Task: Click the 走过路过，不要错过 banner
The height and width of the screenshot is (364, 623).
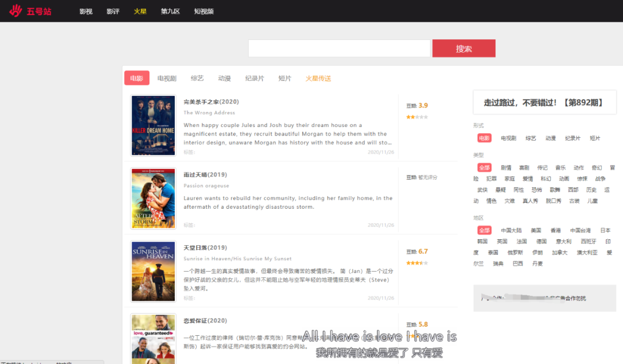Action: coord(544,103)
